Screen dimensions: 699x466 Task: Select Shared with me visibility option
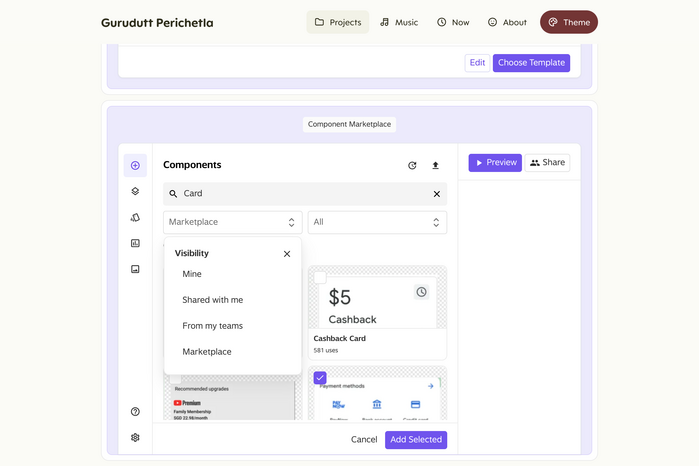coord(212,300)
